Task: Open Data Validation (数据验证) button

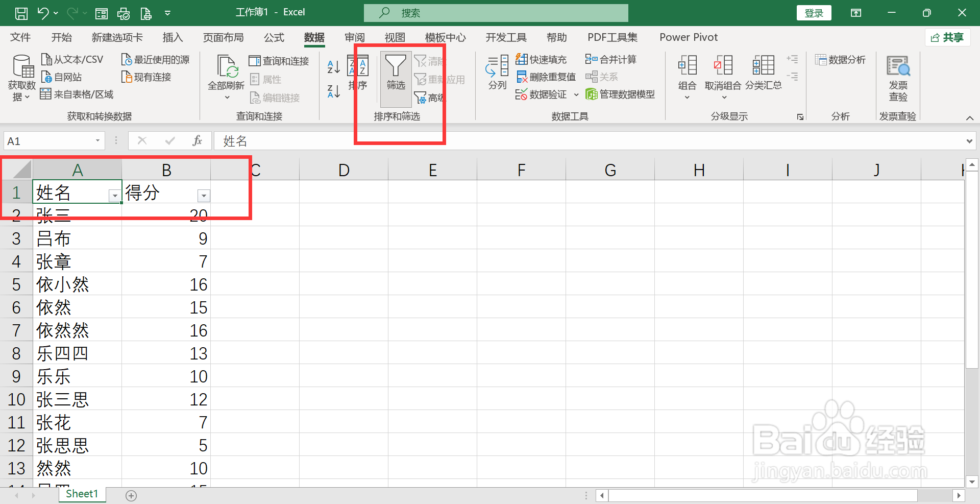Action: tap(541, 94)
